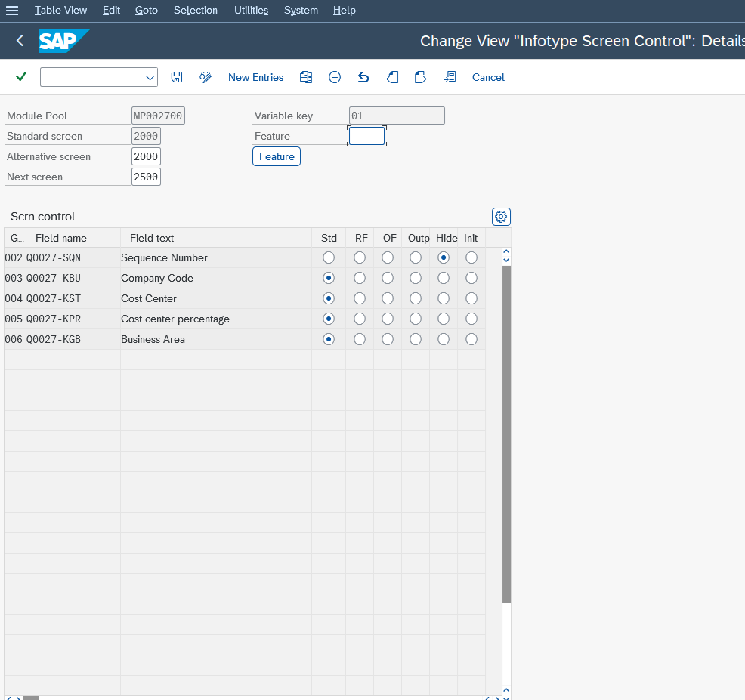Viewport: 745px width, 700px height.
Task: Open the Table View menu
Action: (60, 10)
